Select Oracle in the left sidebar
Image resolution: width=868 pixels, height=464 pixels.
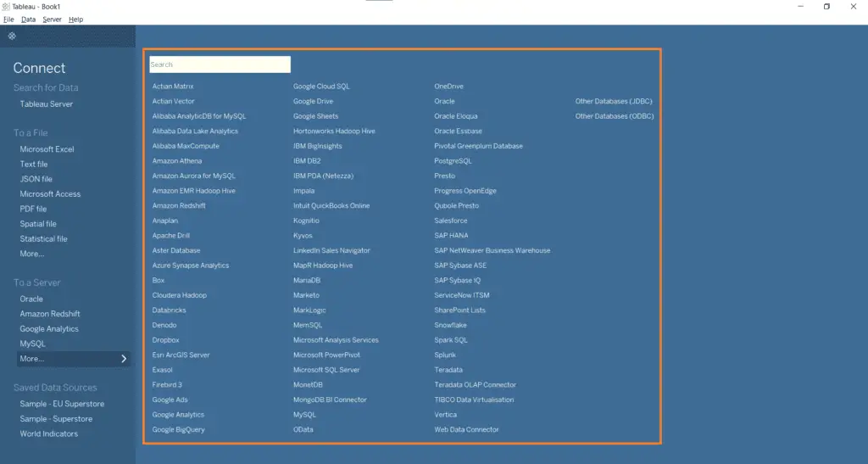pos(31,299)
